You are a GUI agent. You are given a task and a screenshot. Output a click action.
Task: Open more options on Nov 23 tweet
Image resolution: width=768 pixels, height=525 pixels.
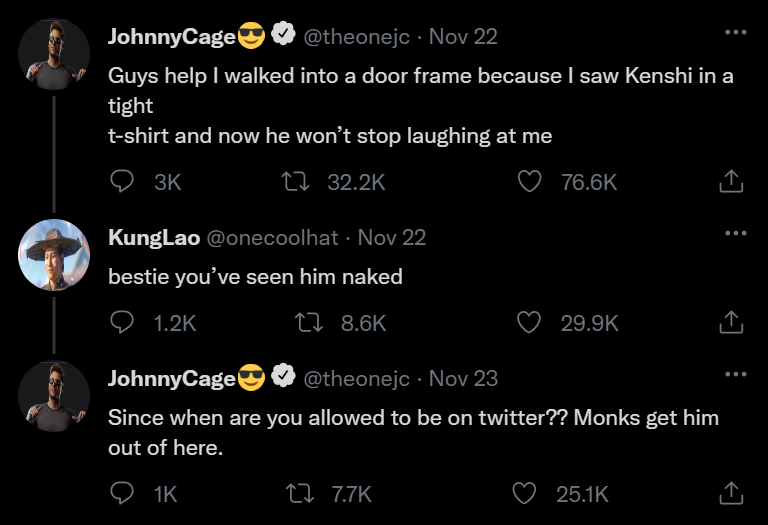(736, 375)
